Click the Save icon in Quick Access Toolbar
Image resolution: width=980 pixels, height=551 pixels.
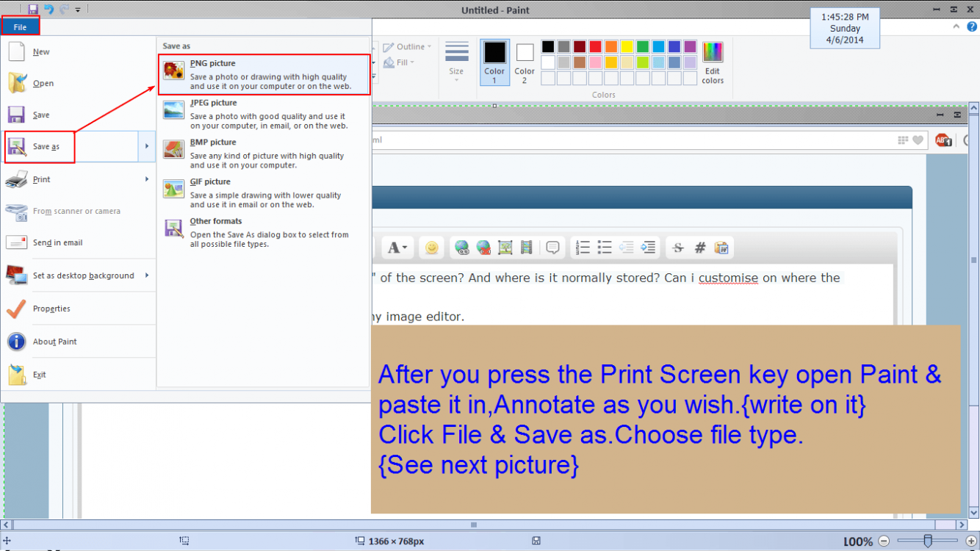point(33,10)
